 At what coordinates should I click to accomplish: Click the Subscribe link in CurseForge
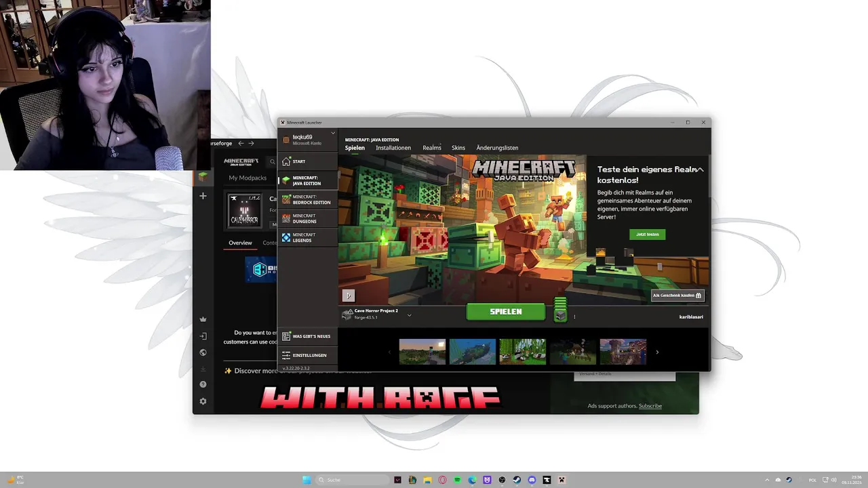click(650, 406)
